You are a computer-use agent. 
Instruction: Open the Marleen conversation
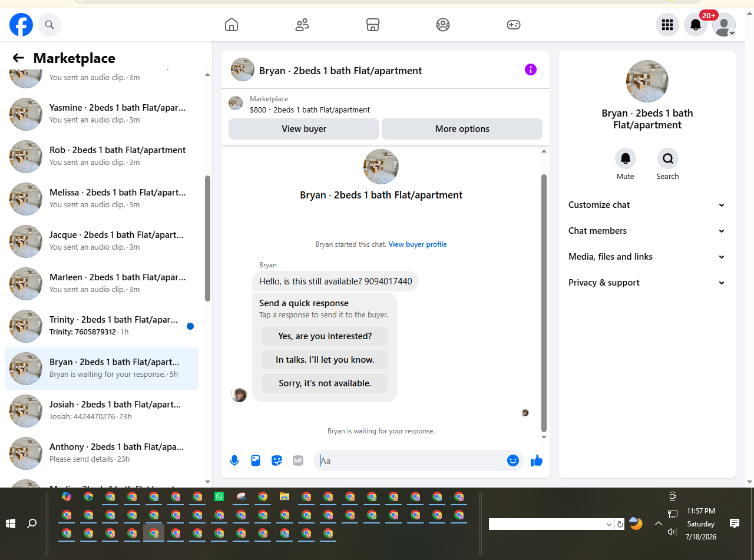pos(101,284)
